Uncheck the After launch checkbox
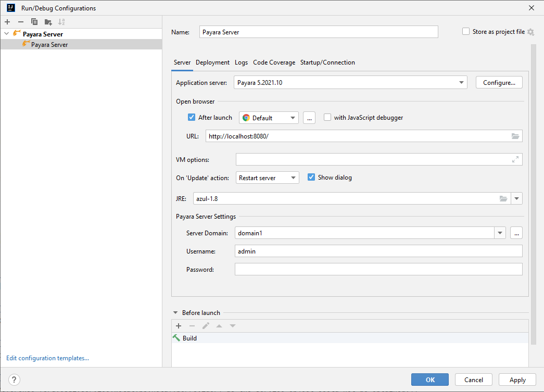Viewport: 544px width, 392px height. [x=192, y=118]
